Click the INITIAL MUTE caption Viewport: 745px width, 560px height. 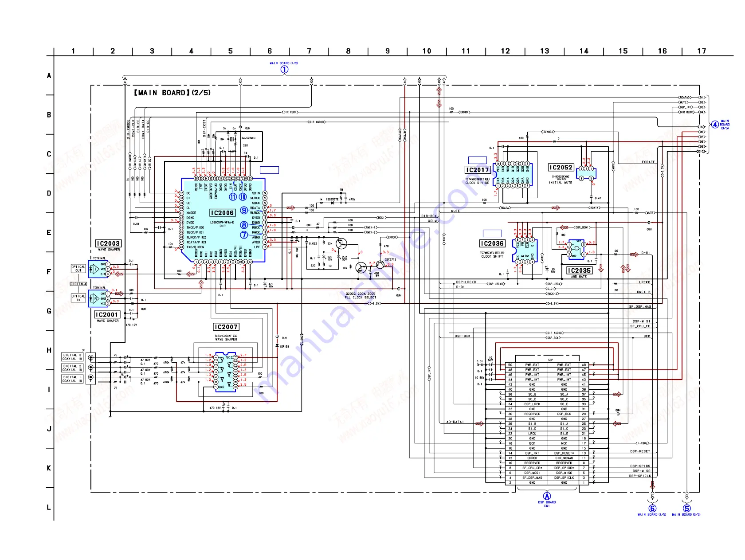coord(561,182)
